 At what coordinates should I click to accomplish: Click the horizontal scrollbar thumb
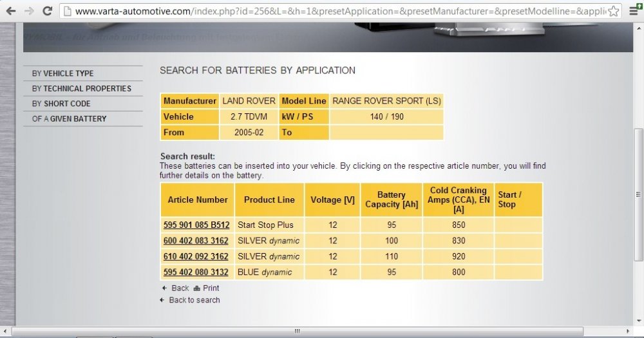298,331
